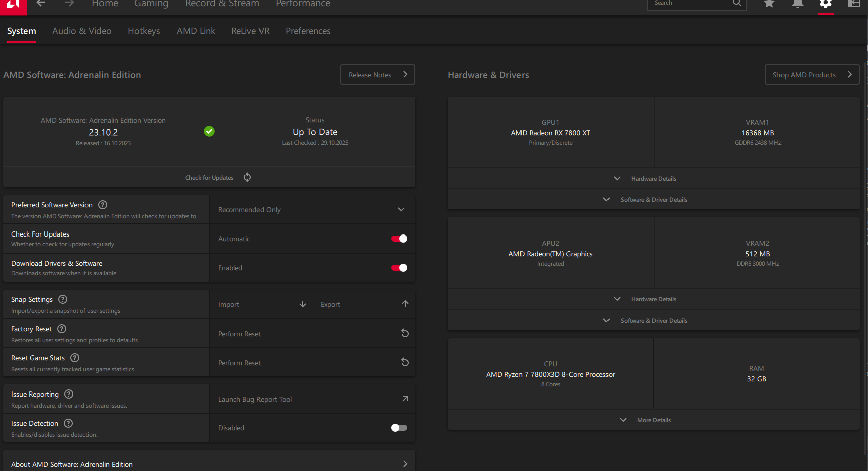Open help for Preferred Software Version

(x=103, y=205)
